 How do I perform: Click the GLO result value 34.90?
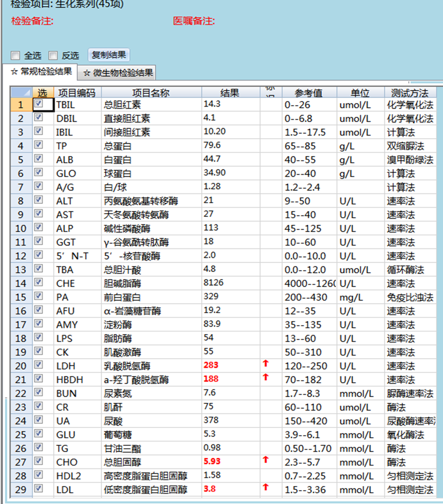214,173
